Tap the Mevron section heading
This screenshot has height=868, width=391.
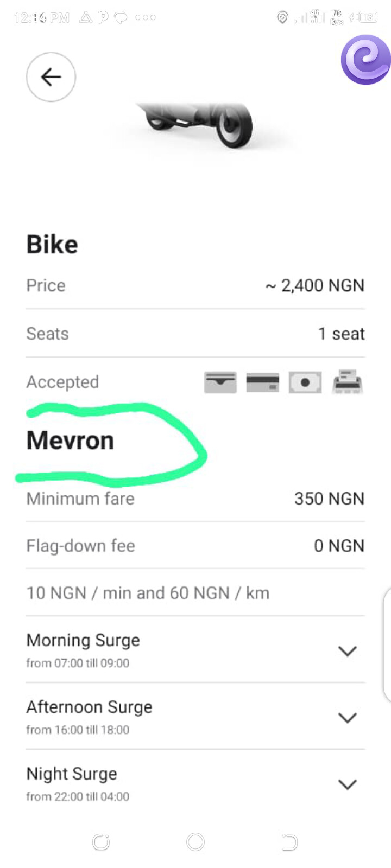click(x=71, y=441)
